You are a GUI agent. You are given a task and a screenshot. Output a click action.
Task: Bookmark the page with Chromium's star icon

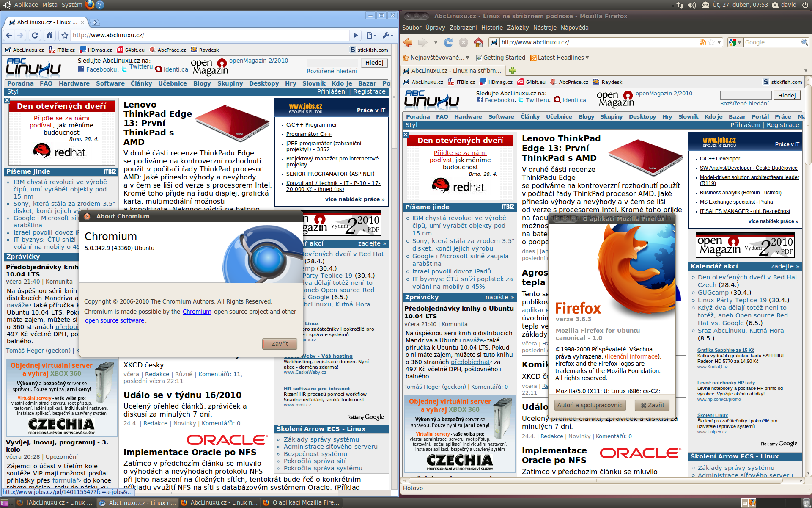coord(65,35)
